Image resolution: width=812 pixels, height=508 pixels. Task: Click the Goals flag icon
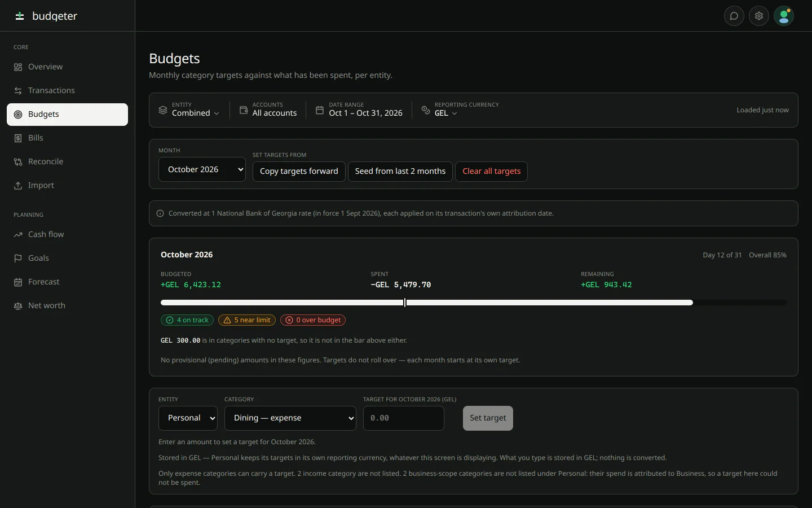coord(18,259)
